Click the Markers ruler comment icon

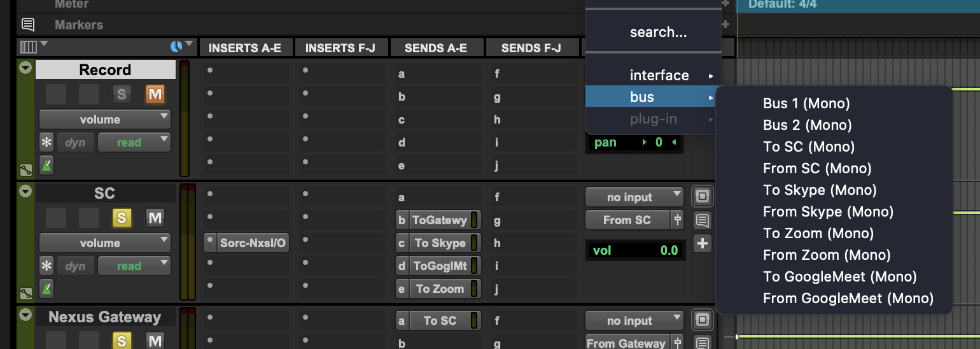click(28, 25)
